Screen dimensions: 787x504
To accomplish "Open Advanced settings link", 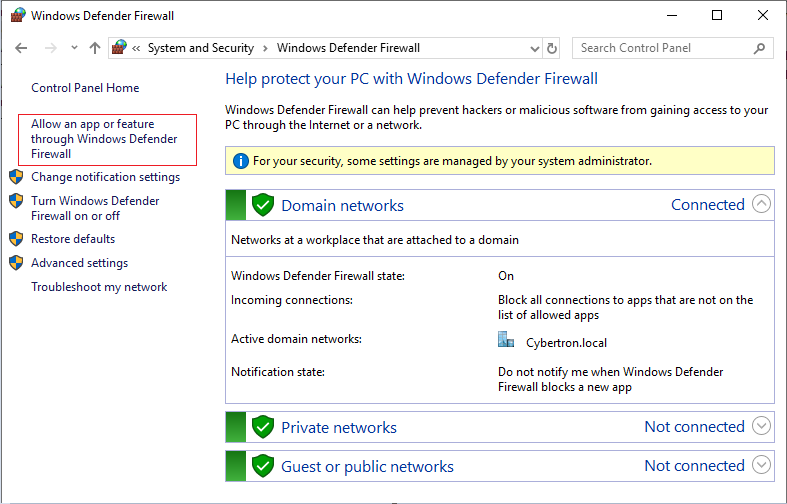I will [x=79, y=263].
